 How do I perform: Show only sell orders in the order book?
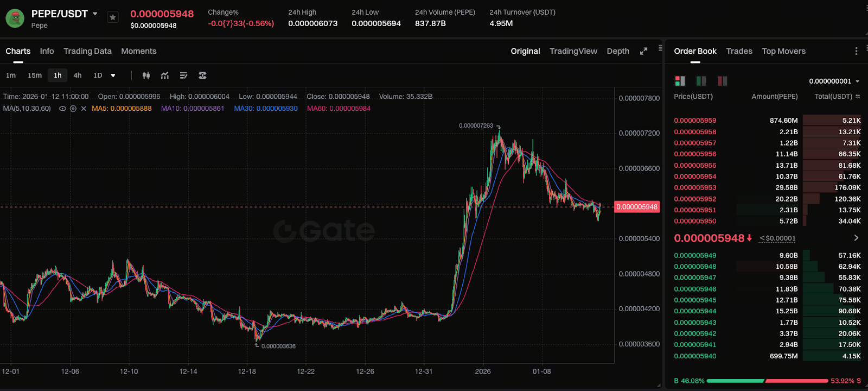722,81
